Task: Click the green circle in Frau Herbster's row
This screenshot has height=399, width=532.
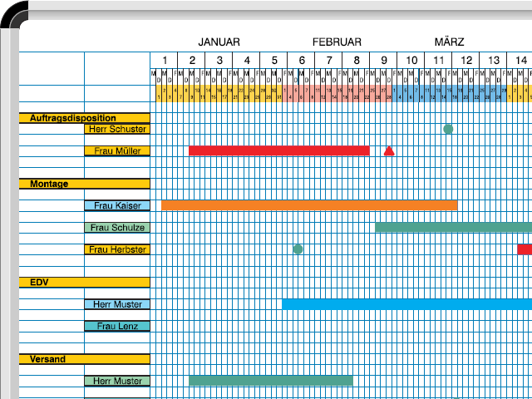Action: pyautogui.click(x=298, y=249)
